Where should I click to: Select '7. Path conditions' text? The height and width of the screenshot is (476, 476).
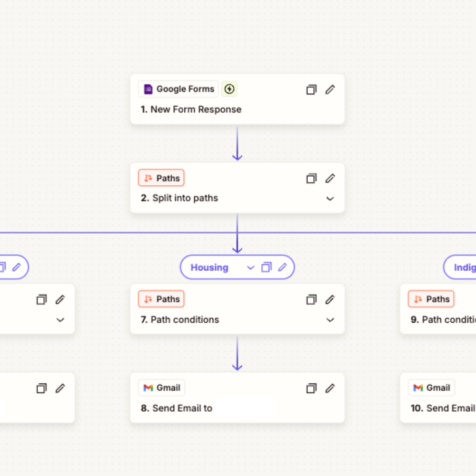[x=180, y=320]
